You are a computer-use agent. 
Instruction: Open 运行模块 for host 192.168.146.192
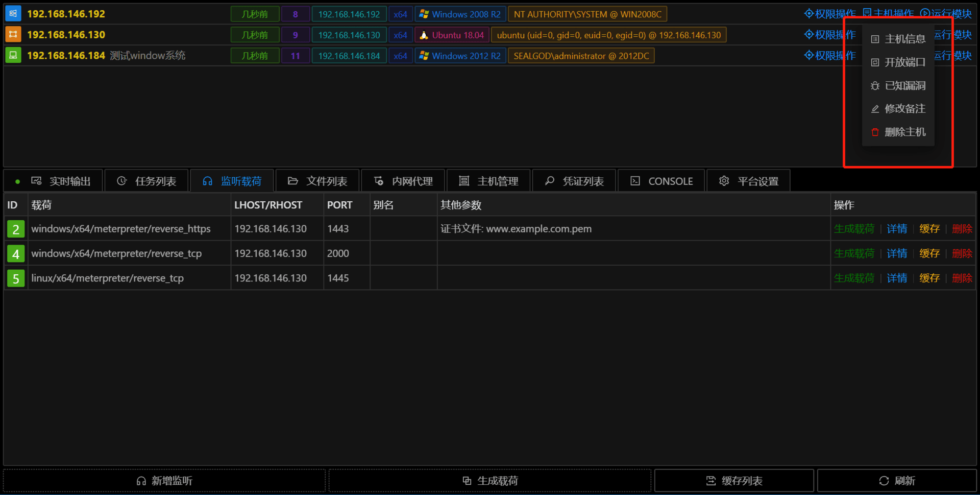(946, 14)
